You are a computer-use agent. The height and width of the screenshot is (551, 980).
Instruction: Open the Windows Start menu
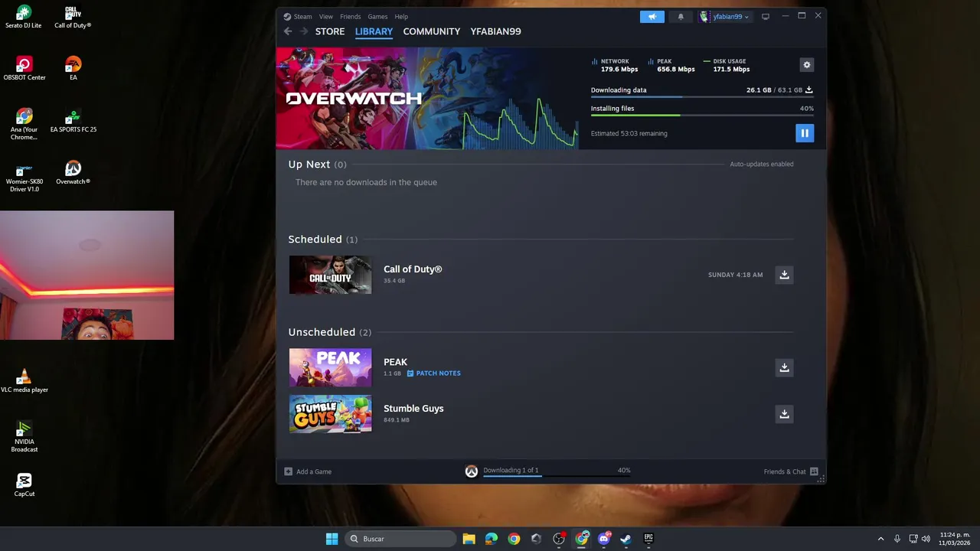(332, 539)
